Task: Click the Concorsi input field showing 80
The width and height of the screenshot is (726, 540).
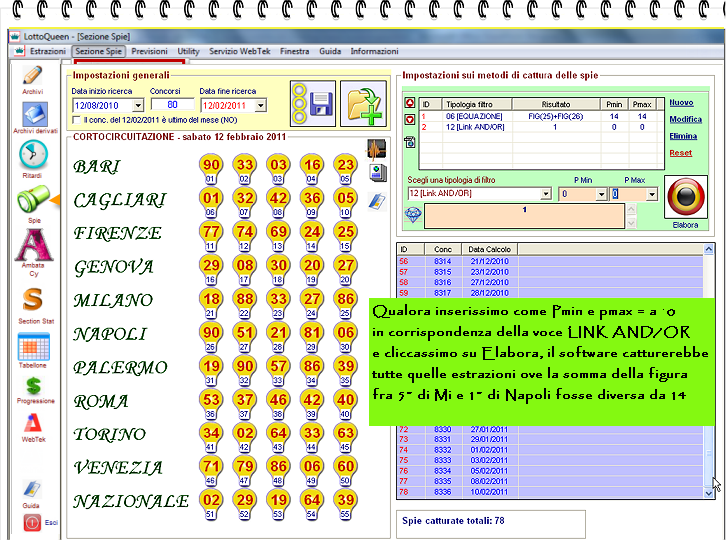Action: 172,105
